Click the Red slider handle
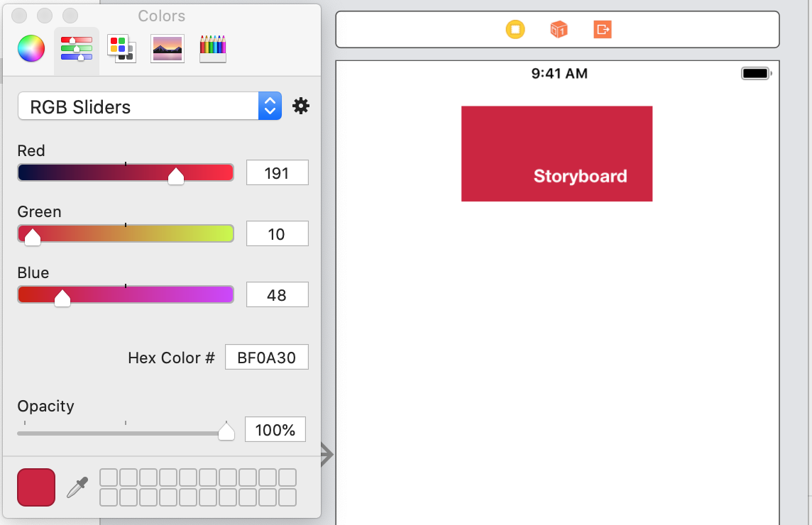 (x=176, y=176)
